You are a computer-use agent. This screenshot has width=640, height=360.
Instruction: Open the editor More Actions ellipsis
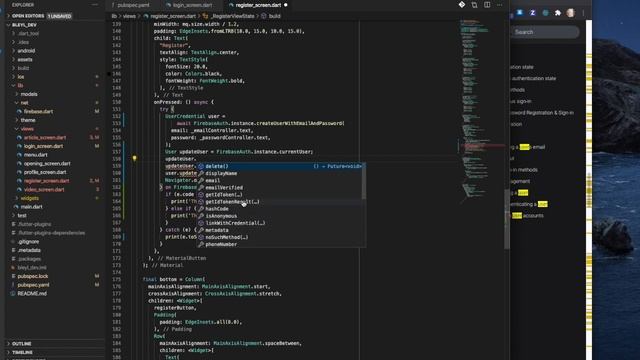point(500,5)
